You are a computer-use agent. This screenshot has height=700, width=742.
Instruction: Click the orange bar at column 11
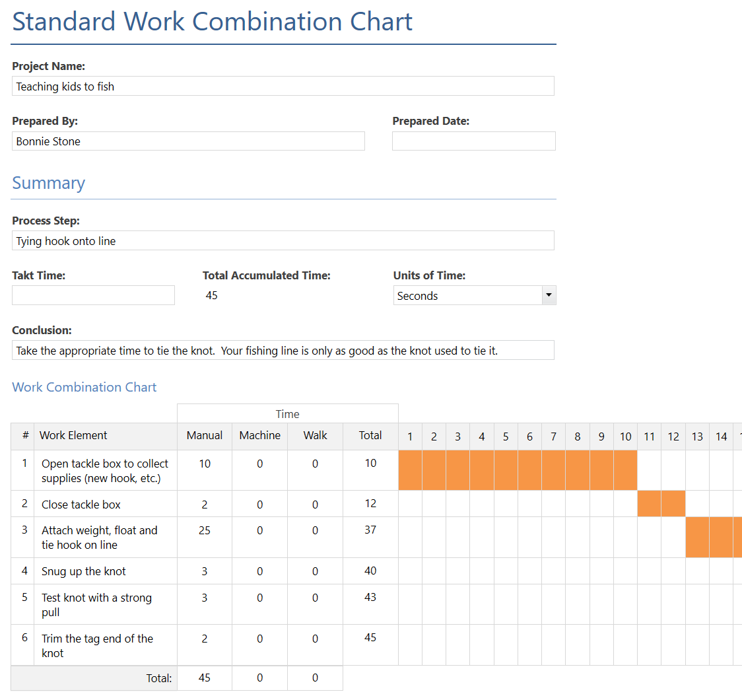[649, 504]
